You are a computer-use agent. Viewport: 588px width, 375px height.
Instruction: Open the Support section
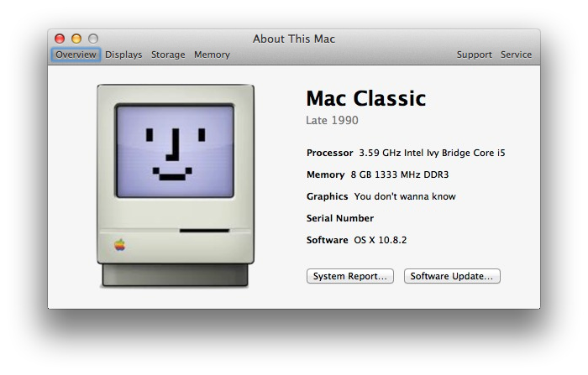pyautogui.click(x=474, y=55)
